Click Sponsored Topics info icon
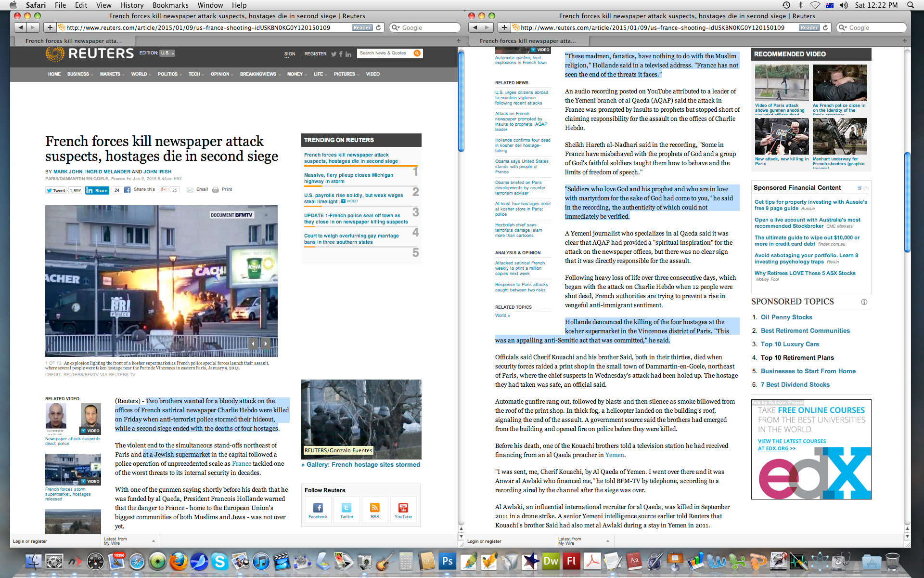Viewport: 924px width, 578px height. tap(864, 302)
